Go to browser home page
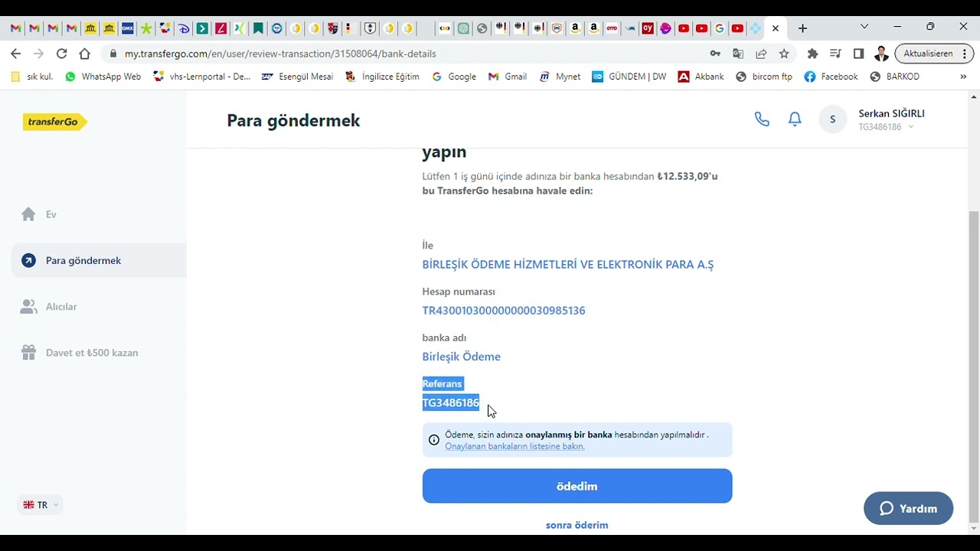The width and height of the screenshot is (980, 551). pyautogui.click(x=85, y=54)
